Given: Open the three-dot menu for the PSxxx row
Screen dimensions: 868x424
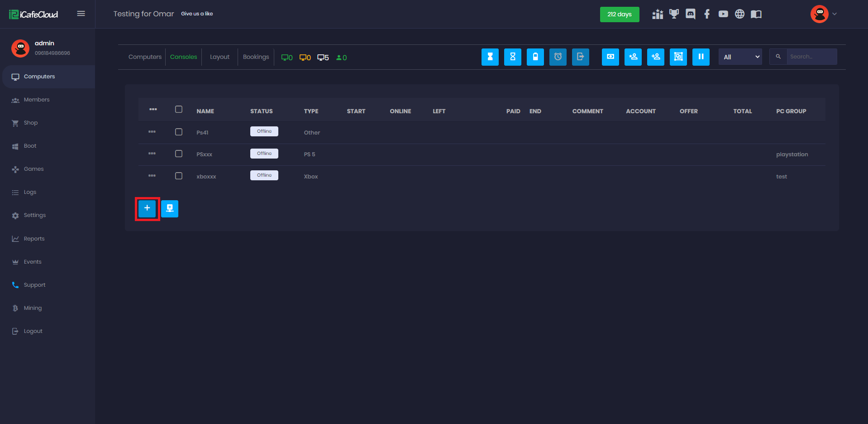Looking at the screenshot, I should click(152, 154).
